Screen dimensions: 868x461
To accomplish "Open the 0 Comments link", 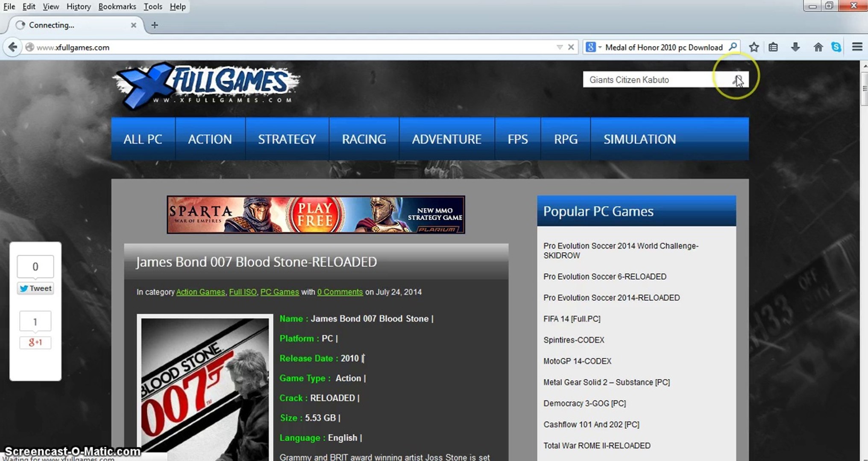I will [x=340, y=292].
